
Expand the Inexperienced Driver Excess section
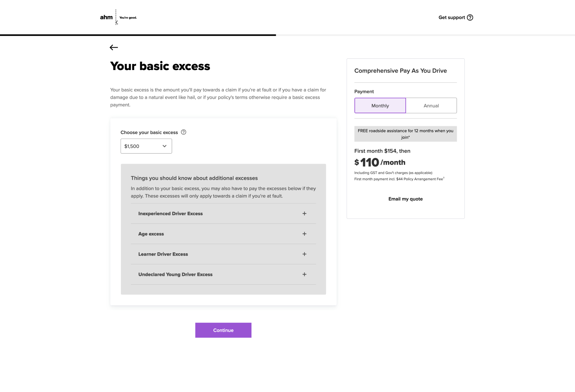[170, 214]
